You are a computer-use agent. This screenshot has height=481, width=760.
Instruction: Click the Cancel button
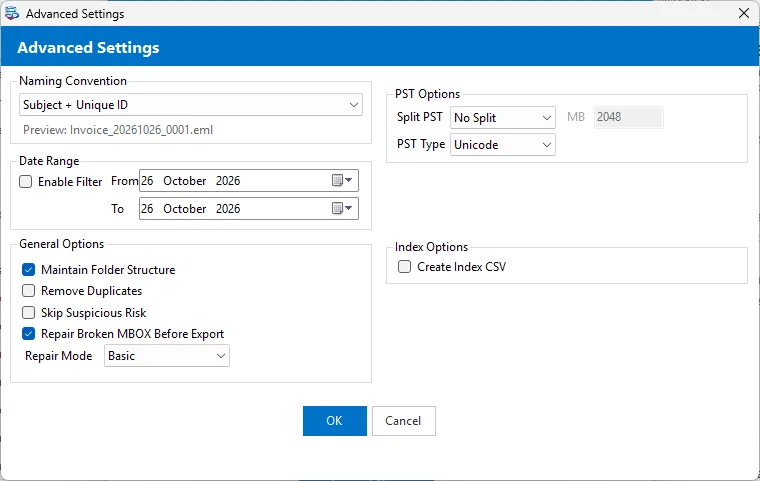[x=404, y=421]
